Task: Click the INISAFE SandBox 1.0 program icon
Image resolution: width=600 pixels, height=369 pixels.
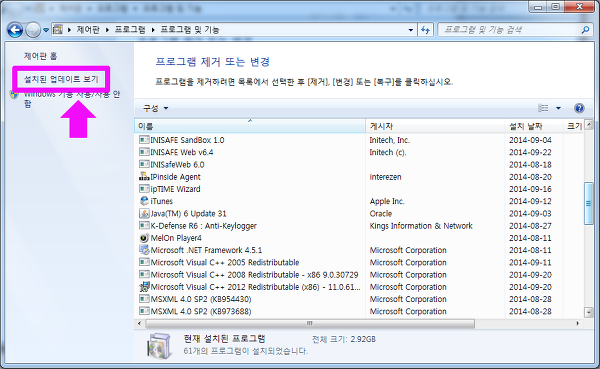Action: [x=144, y=140]
